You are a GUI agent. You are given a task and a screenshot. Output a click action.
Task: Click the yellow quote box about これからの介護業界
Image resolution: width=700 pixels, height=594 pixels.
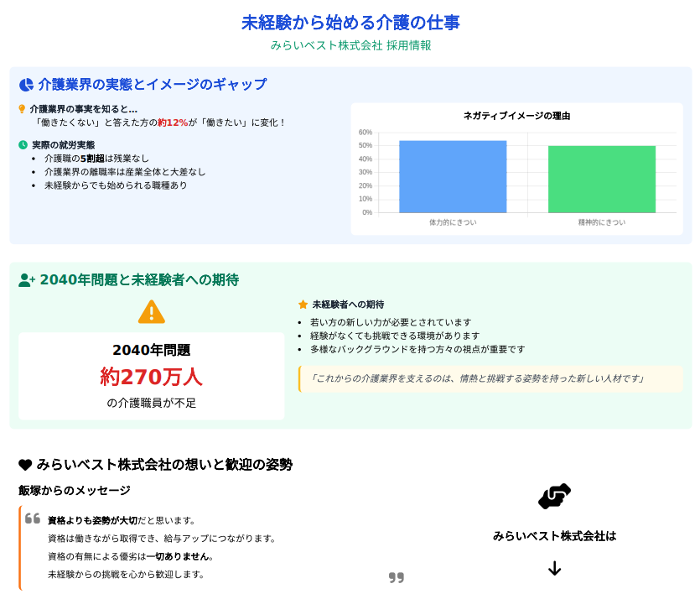pyautogui.click(x=490, y=378)
